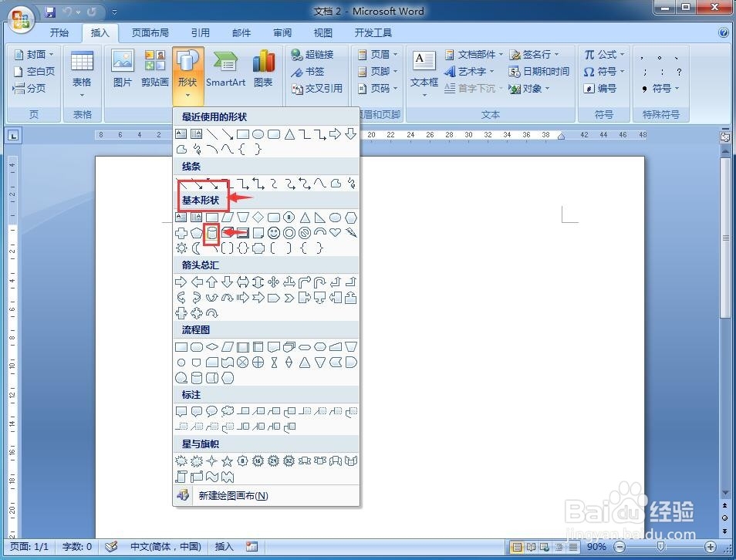Select the donut shape in basic shapes

coord(289,233)
